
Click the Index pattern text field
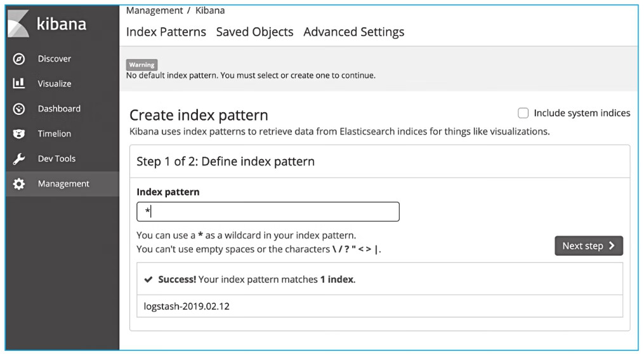click(x=268, y=212)
